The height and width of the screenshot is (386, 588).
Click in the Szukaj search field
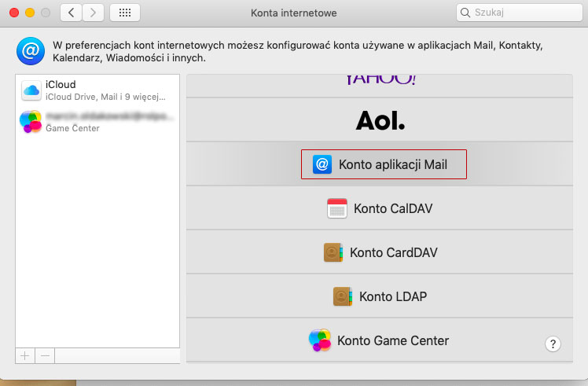coord(520,13)
